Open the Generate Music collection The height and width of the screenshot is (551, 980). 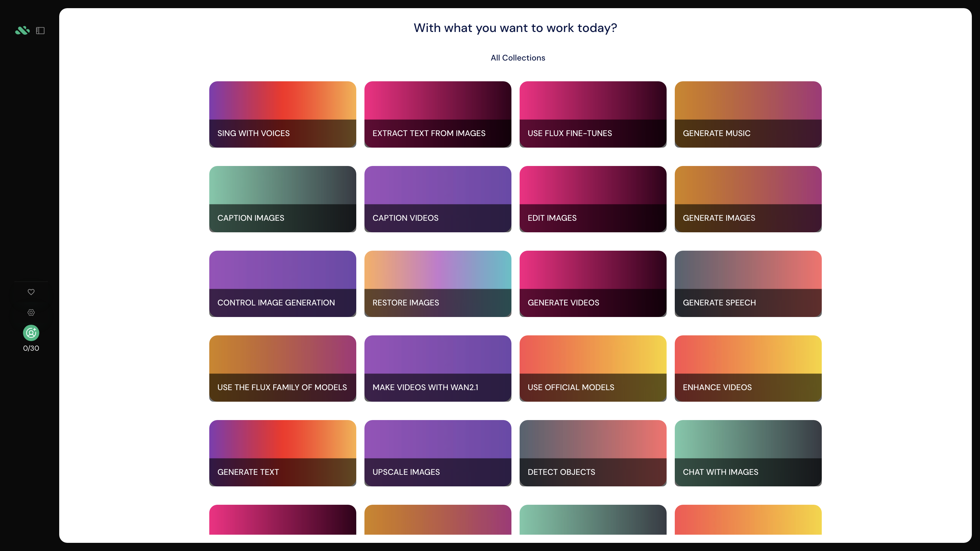pos(748,114)
